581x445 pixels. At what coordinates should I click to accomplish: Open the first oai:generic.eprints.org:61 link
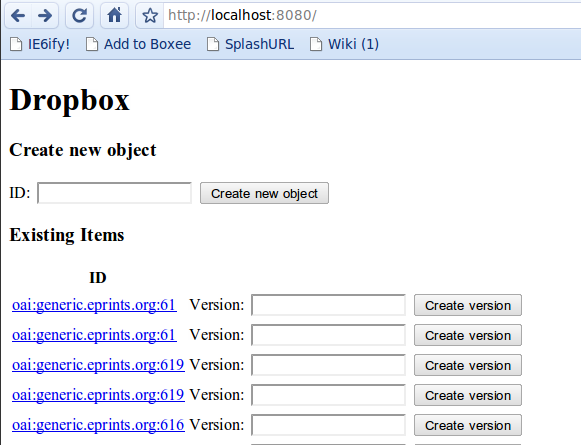(x=94, y=305)
